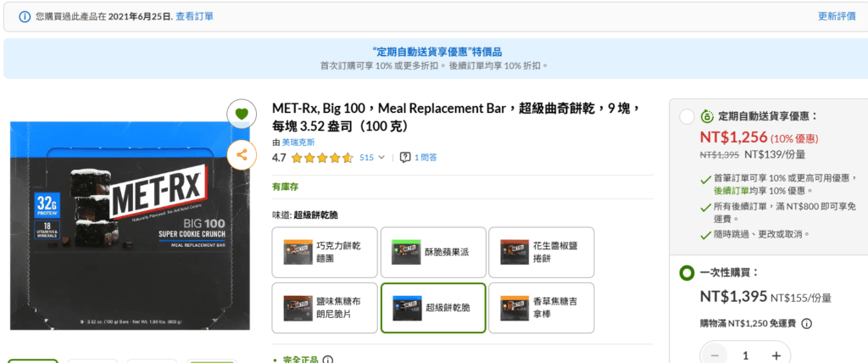Click info icon next to free shipping text
The image size is (868, 363).
pyautogui.click(x=807, y=323)
